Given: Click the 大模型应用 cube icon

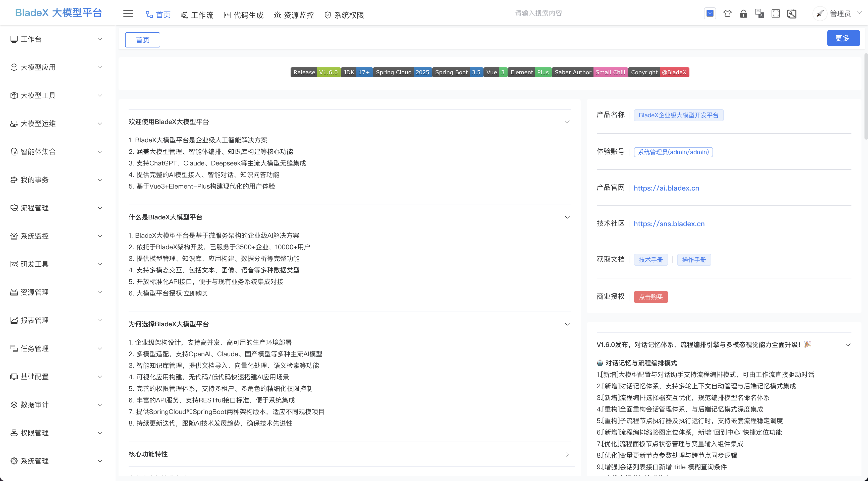Looking at the screenshot, I should [14, 67].
